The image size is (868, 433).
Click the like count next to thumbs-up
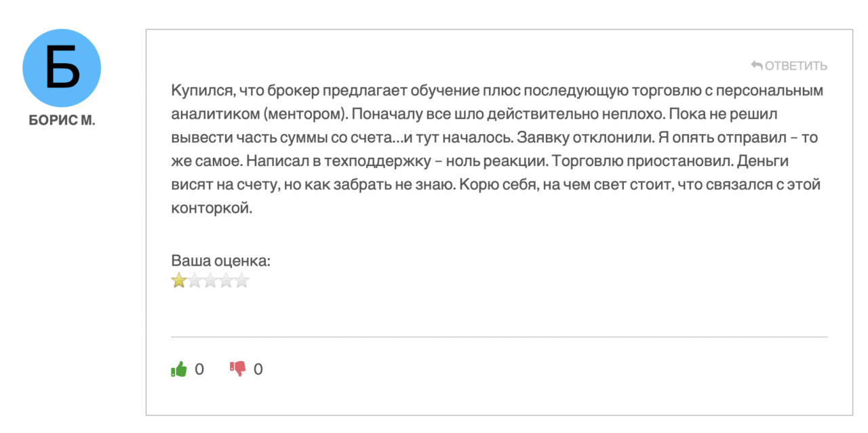(199, 369)
